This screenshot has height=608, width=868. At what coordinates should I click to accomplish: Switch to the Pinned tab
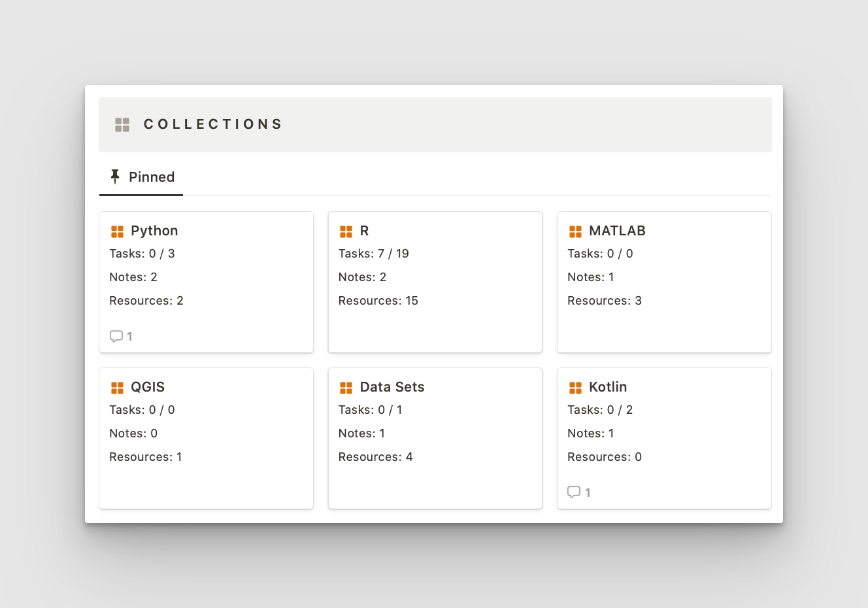tap(141, 177)
